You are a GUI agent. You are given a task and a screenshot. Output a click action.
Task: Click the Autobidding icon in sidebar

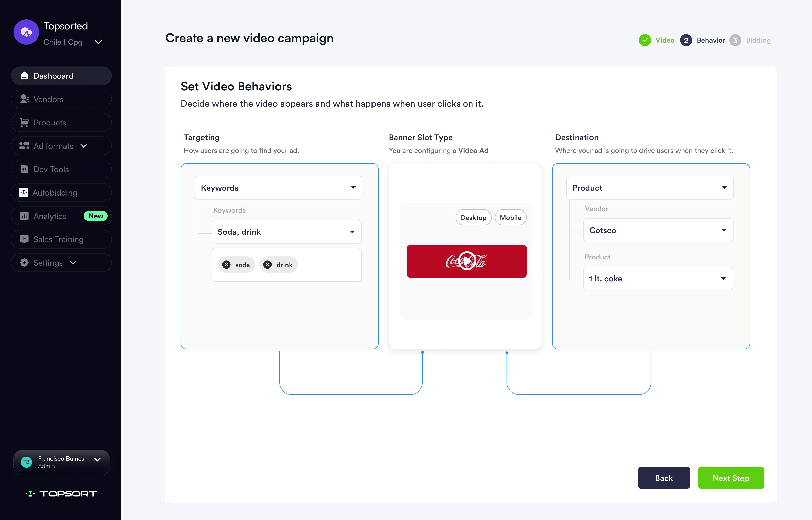click(x=24, y=192)
